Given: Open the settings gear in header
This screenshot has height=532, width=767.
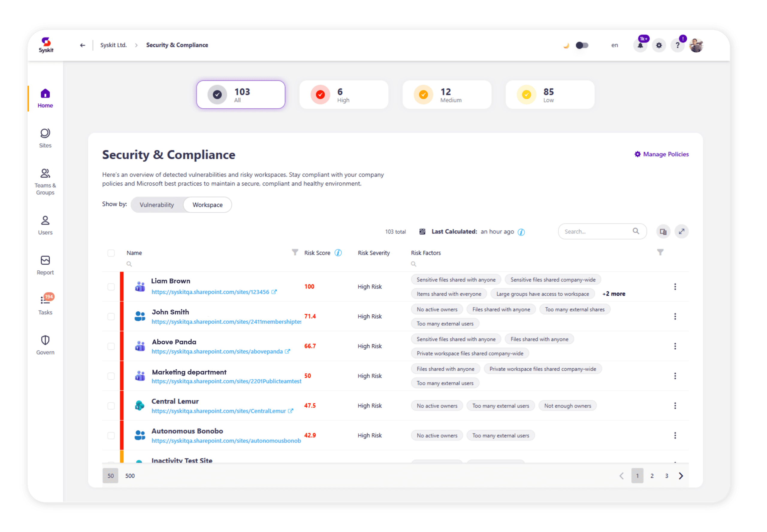Looking at the screenshot, I should (x=659, y=46).
